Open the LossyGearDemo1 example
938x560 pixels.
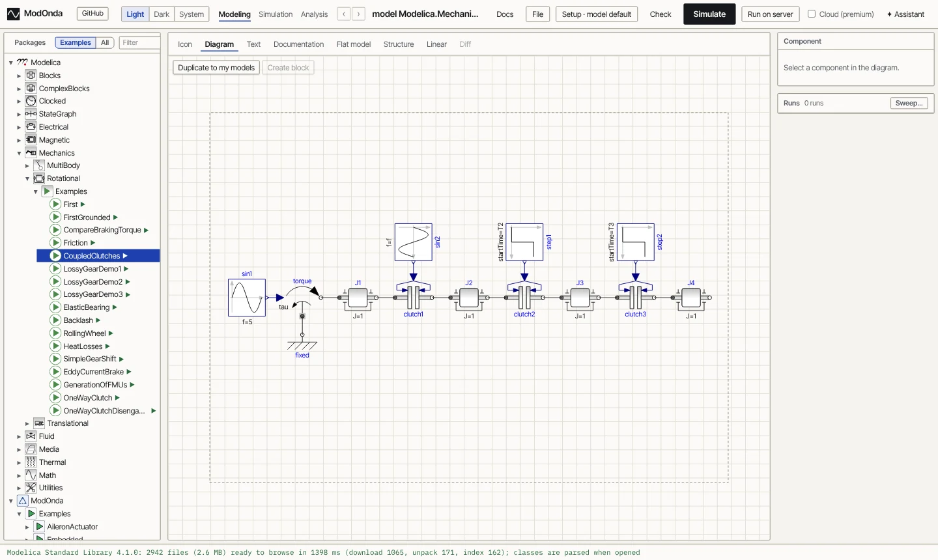coord(92,269)
